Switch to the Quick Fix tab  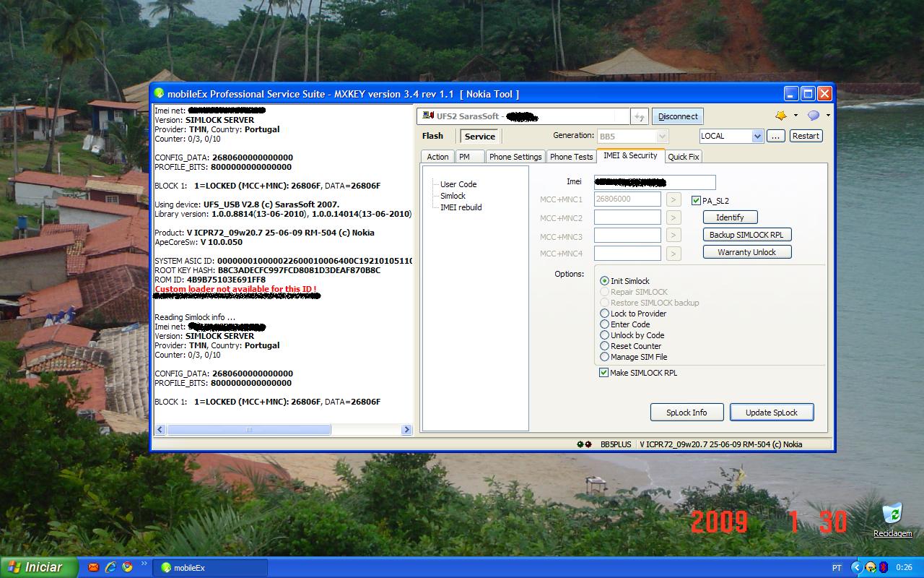click(x=683, y=157)
